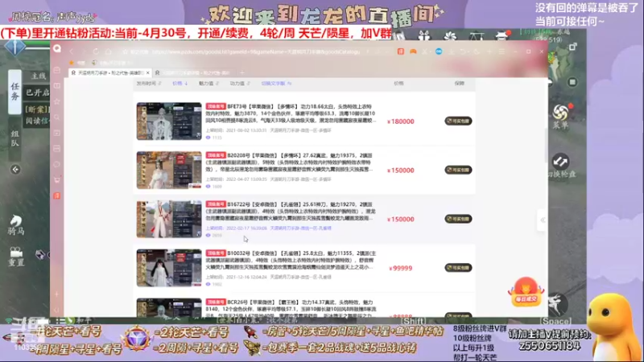Select the 主线 quest tab in game
Image resolution: width=644 pixels, height=362 pixels.
[x=39, y=76]
